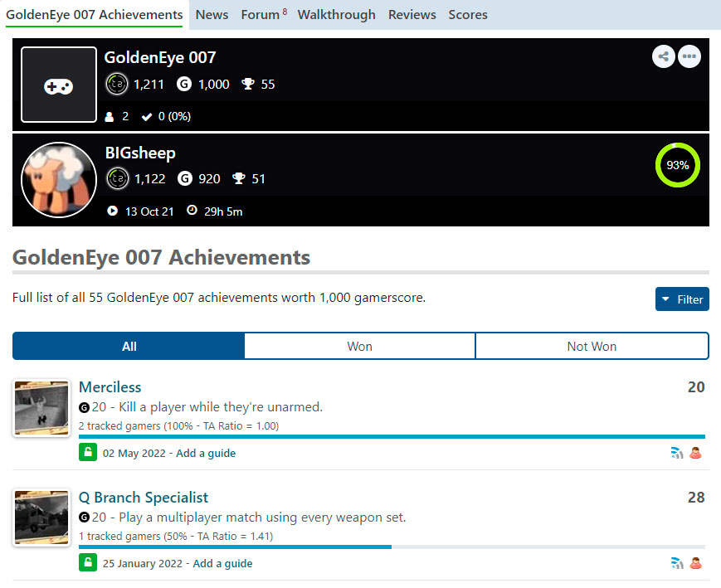The image size is (721, 588).
Task: Open the three-dots more options menu
Action: point(689,56)
